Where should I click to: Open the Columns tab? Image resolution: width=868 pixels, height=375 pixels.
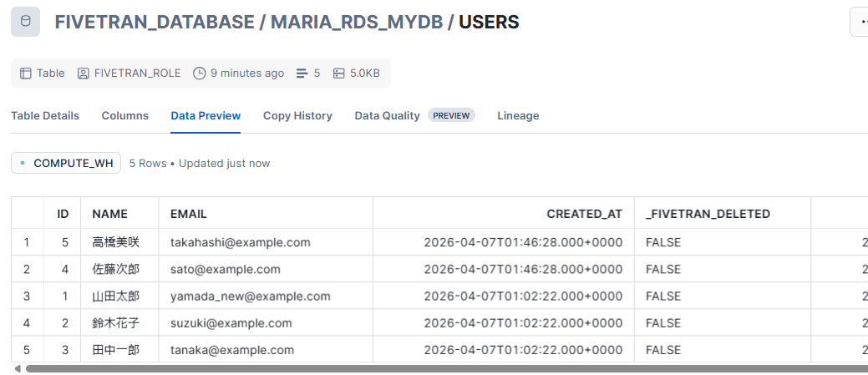(x=125, y=116)
